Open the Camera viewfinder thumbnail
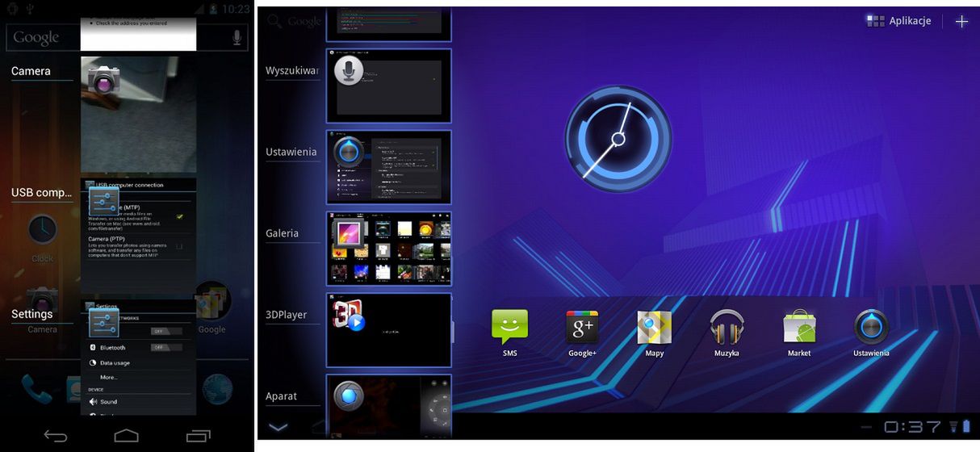The height and width of the screenshot is (452, 980). [138, 114]
